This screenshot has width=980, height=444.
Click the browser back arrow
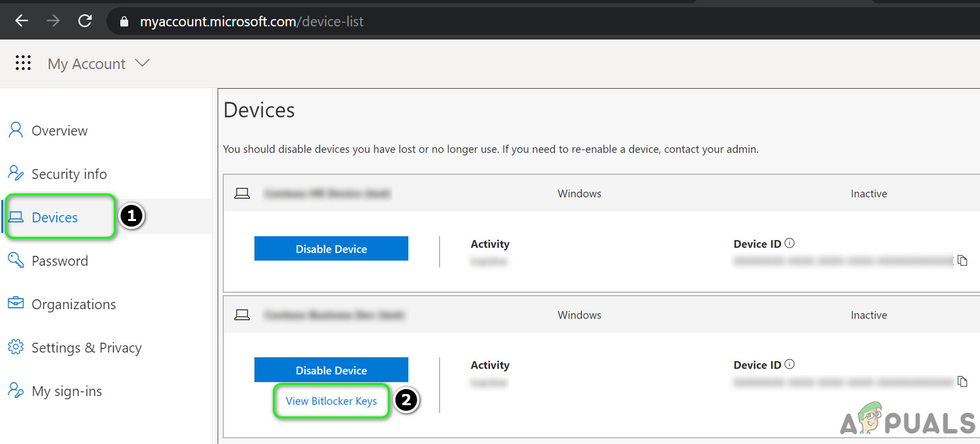click(x=22, y=21)
